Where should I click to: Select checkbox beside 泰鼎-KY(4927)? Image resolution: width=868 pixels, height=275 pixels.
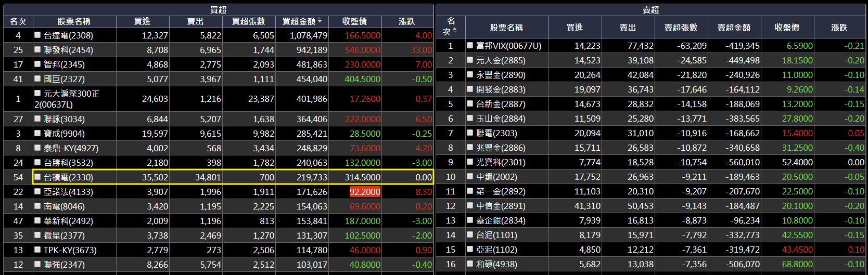(x=37, y=148)
